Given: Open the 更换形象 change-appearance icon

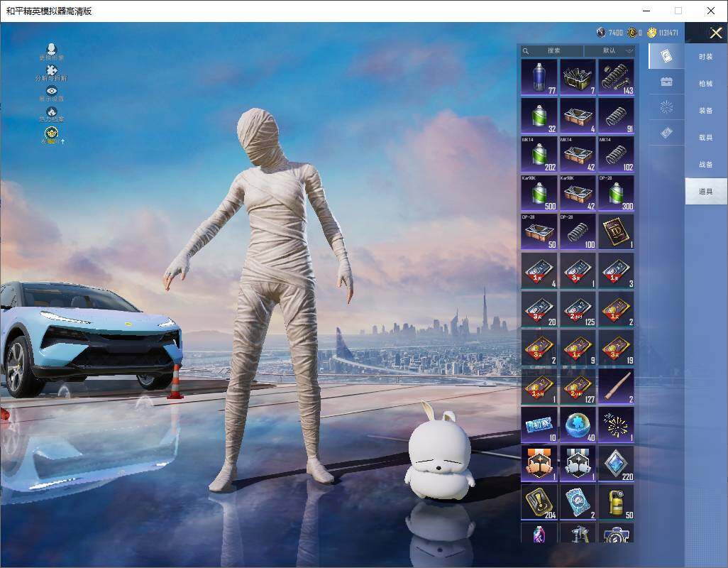Looking at the screenshot, I should [52, 52].
